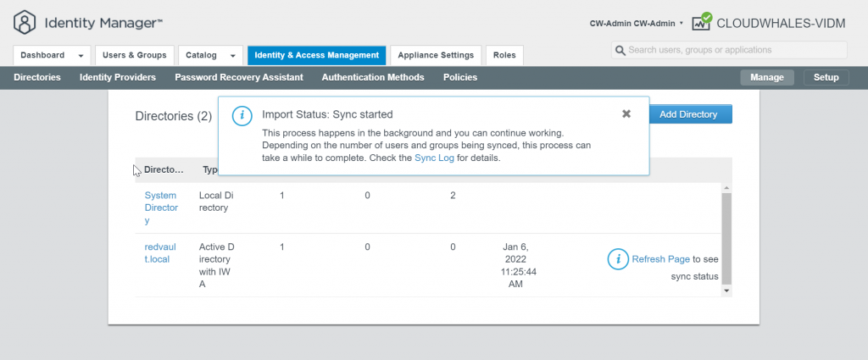Image resolution: width=868 pixels, height=360 pixels.
Task: Click the Add Directory button
Action: pos(688,114)
